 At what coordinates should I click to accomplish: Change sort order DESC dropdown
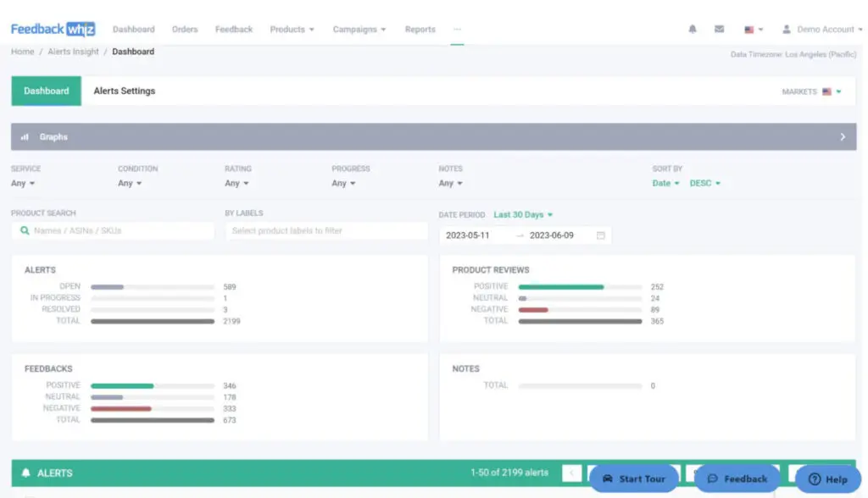[x=704, y=183]
